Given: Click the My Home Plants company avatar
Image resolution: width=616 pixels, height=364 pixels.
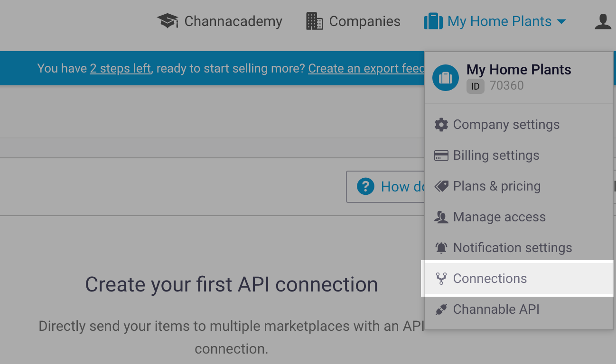Looking at the screenshot, I should coord(445,77).
